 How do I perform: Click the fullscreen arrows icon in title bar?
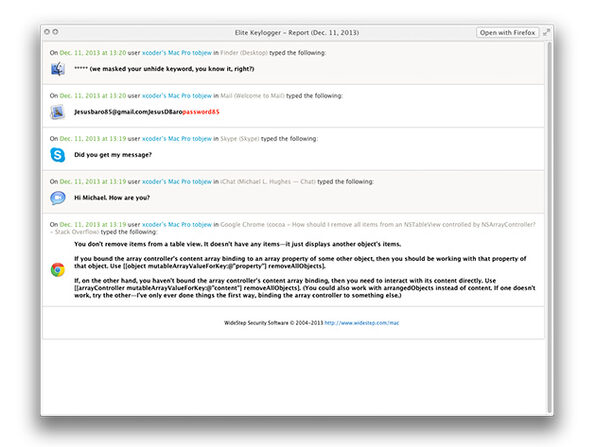coord(546,33)
